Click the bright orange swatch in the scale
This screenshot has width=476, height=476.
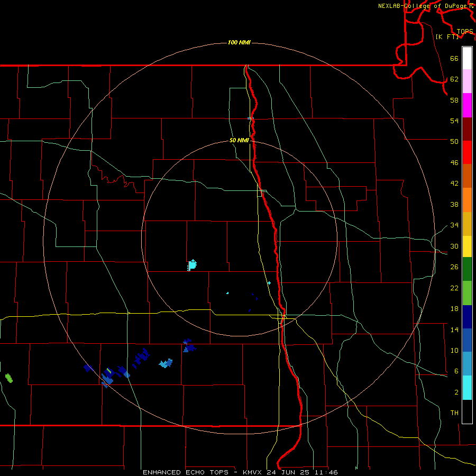pyautogui.click(x=467, y=200)
